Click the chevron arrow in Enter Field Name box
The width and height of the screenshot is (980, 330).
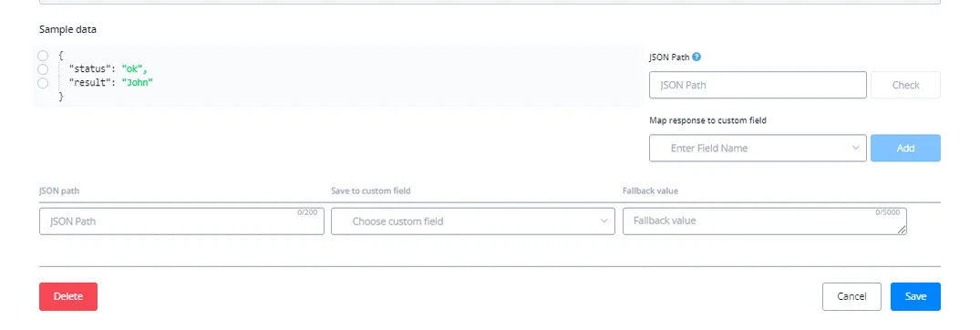[855, 148]
